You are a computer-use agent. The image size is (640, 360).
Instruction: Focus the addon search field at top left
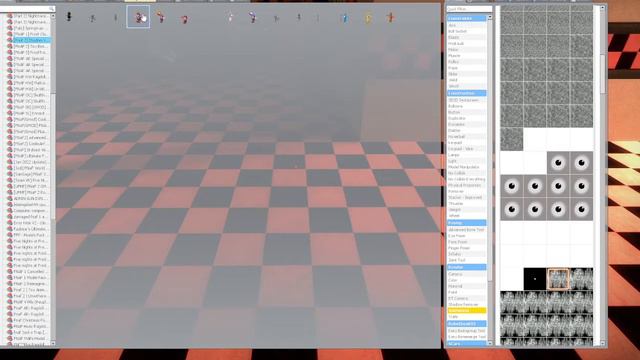click(x=28, y=9)
